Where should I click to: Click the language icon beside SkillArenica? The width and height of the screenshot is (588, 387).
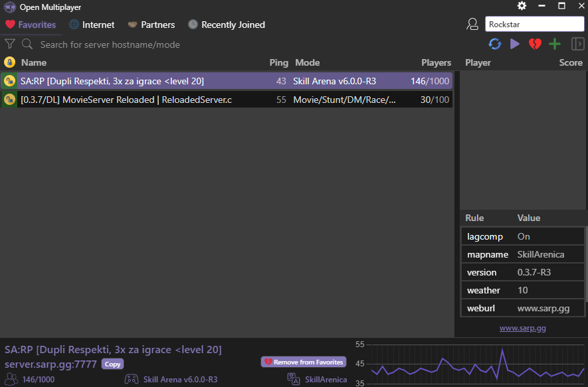(294, 379)
